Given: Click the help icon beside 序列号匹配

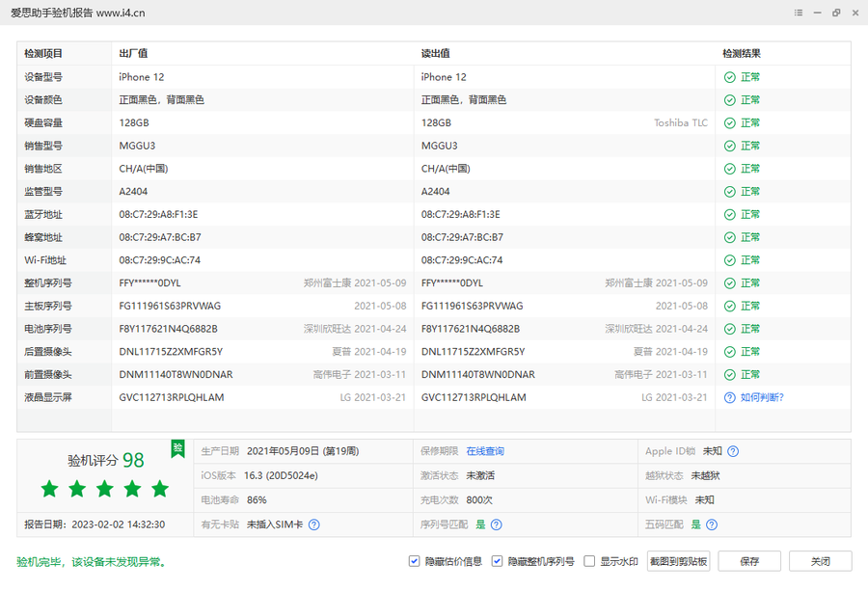Looking at the screenshot, I should (x=497, y=524).
